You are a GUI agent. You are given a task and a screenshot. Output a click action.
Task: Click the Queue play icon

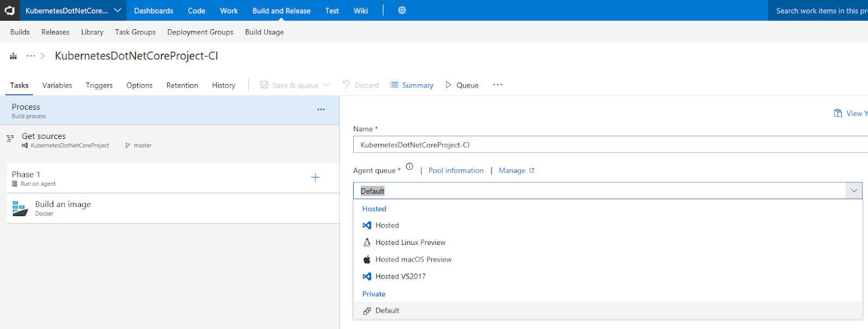point(449,85)
